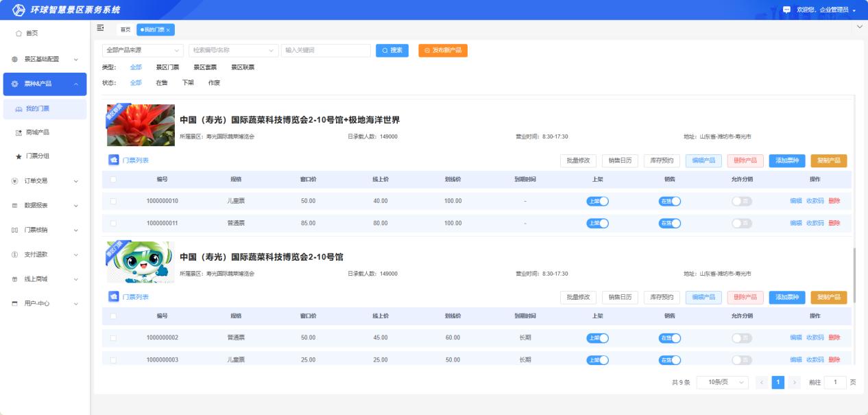This screenshot has height=415, width=868.
Task: Click 收款码 link for ticket 1000000011
Action: [x=815, y=223]
